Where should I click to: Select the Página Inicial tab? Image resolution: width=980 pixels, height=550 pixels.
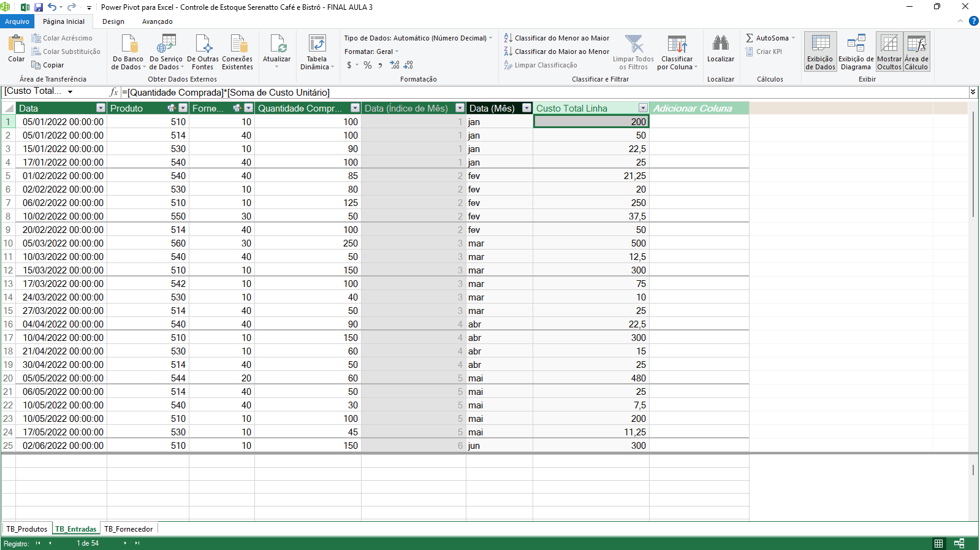64,21
